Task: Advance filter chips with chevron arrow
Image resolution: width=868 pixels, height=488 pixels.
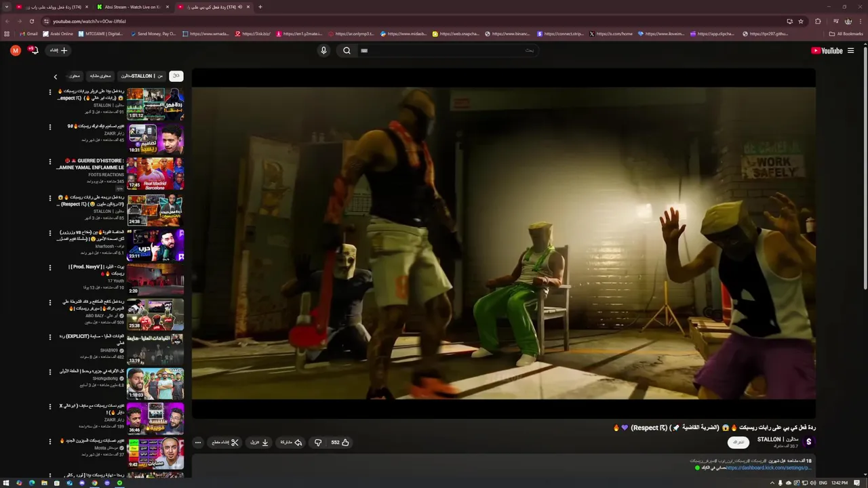Action: [x=56, y=77]
